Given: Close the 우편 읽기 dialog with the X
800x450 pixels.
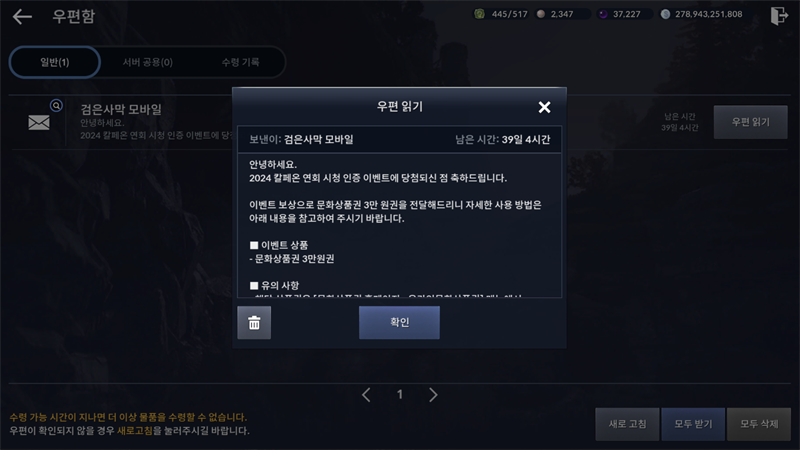Looking at the screenshot, I should (544, 107).
